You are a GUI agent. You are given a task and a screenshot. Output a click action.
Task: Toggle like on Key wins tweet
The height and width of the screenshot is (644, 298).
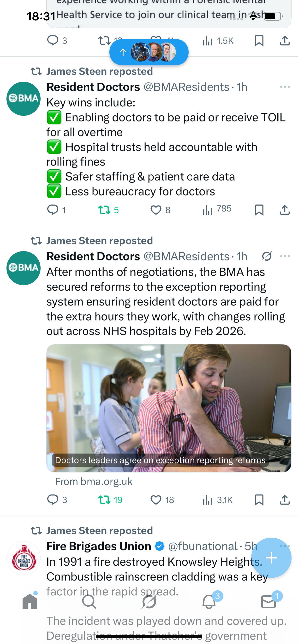click(x=156, y=210)
